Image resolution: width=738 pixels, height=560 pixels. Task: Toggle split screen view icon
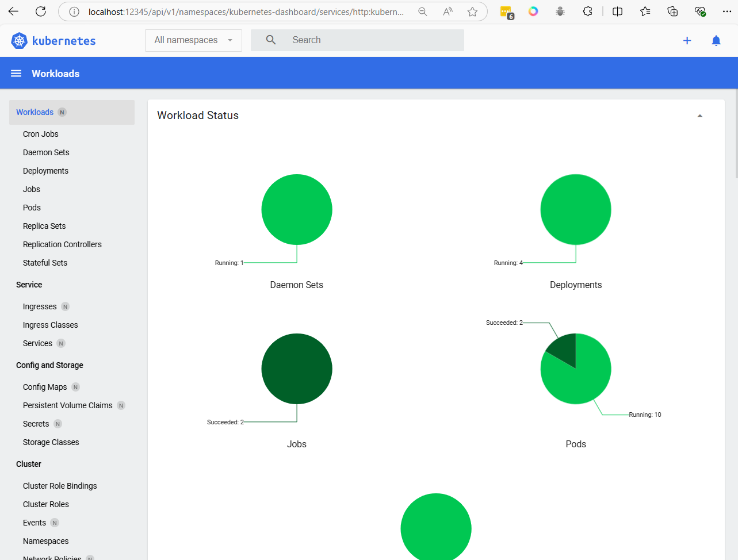(618, 11)
